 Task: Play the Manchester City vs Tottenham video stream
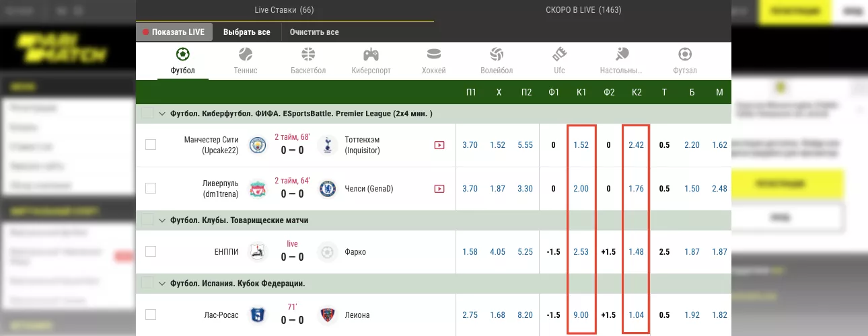tap(439, 144)
